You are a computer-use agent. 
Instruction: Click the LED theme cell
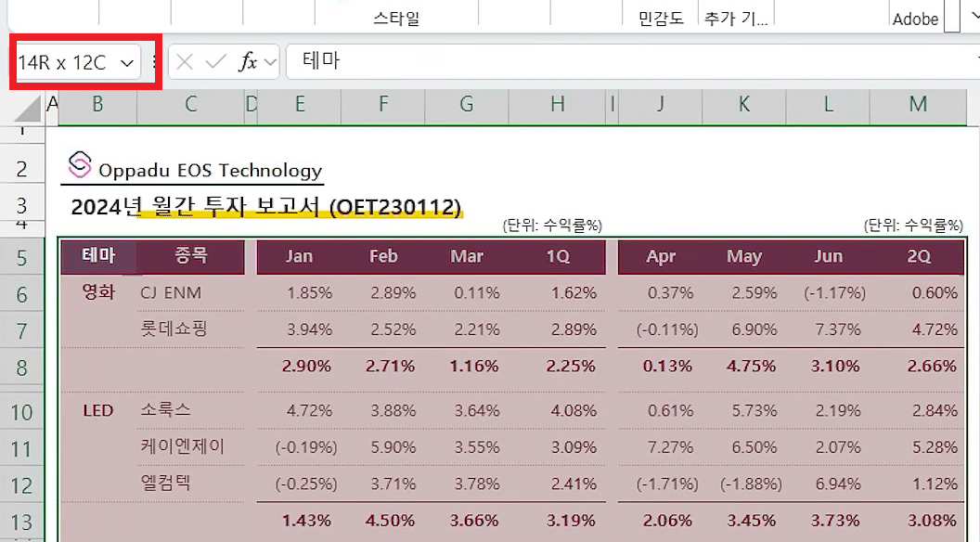98,411
